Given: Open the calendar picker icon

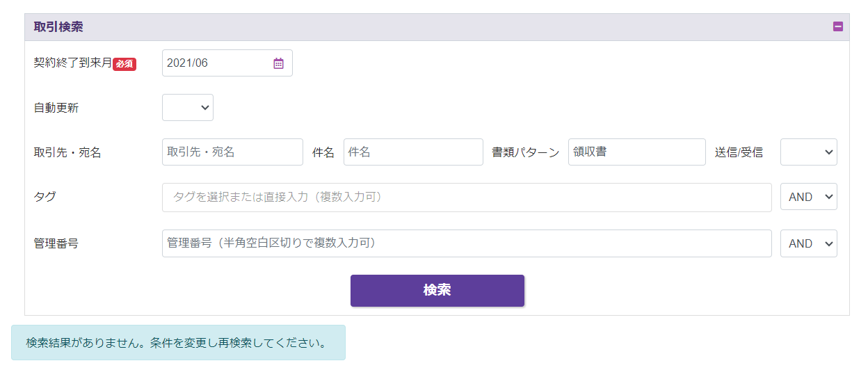Looking at the screenshot, I should click(x=278, y=63).
